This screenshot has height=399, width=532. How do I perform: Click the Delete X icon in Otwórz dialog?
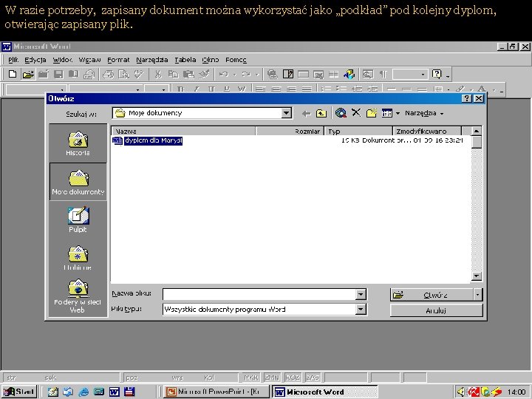click(356, 113)
